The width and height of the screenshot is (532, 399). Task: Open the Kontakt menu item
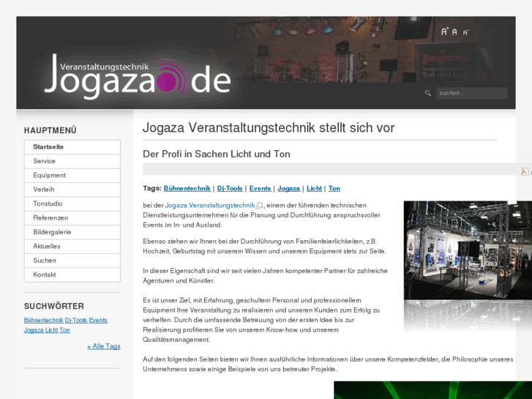tap(72, 275)
